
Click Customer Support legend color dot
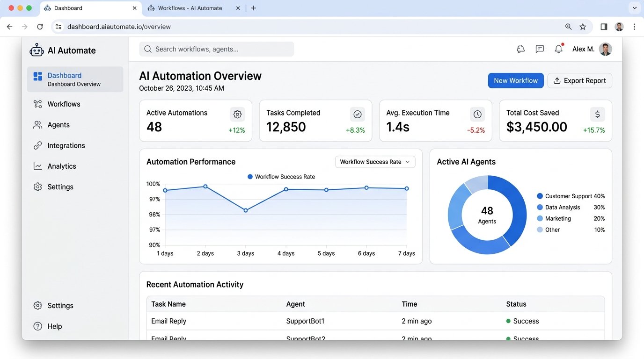tap(540, 196)
